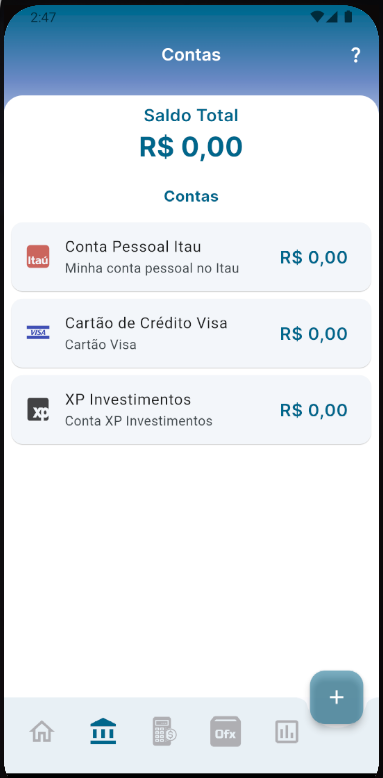Click the XP logo icon
Screen dimensions: 383x778
pyautogui.click(x=38, y=409)
